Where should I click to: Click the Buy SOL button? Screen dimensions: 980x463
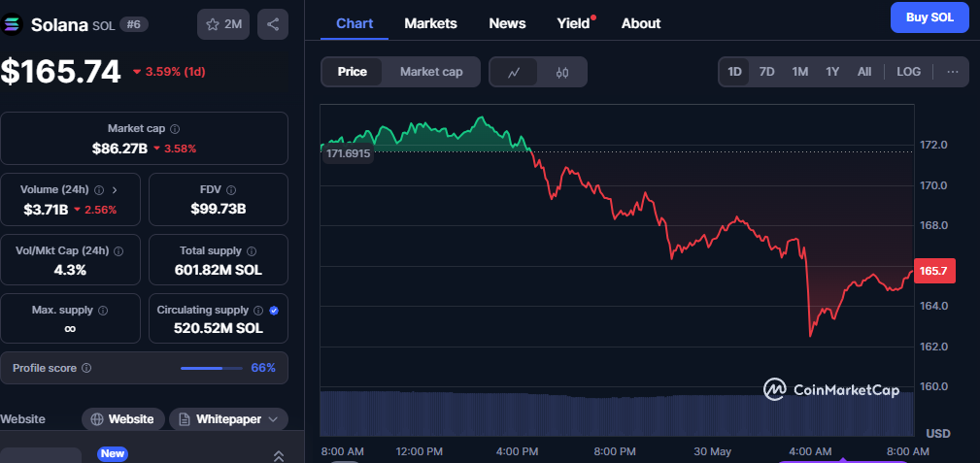929,17
